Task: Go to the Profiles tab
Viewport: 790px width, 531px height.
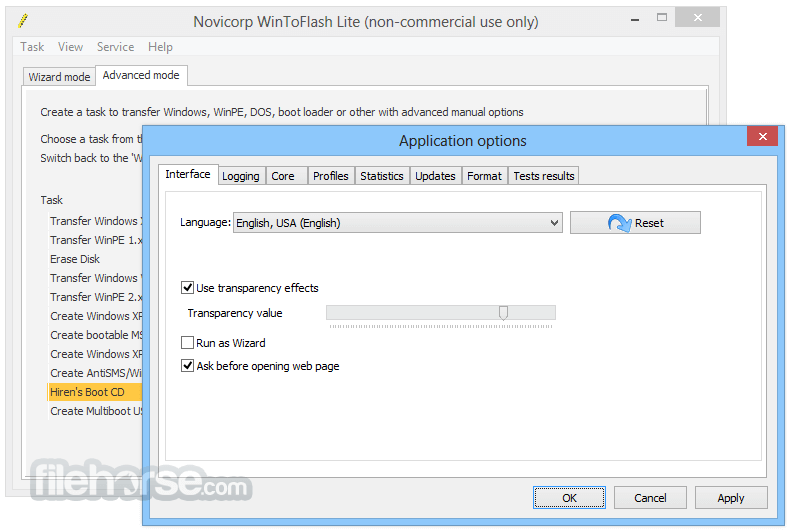Action: tap(331, 176)
